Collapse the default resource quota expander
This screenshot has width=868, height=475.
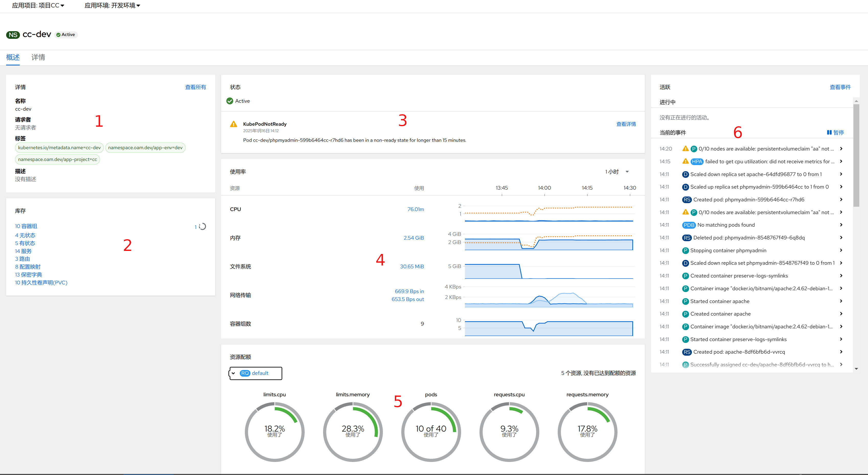(233, 373)
